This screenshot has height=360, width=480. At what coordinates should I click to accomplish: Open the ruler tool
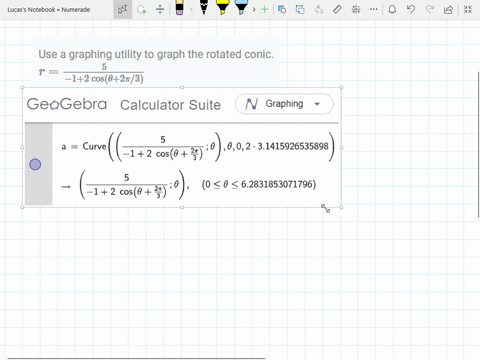[337, 9]
